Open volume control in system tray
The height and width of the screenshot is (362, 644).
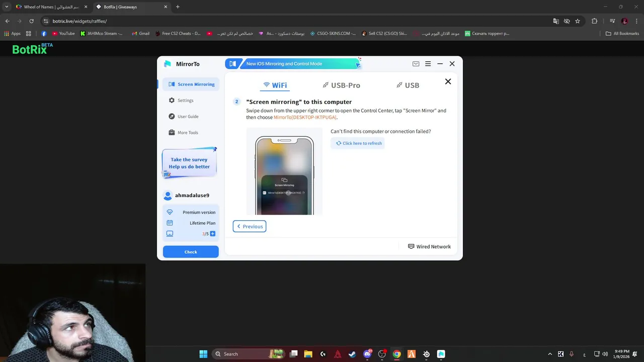[605, 354]
